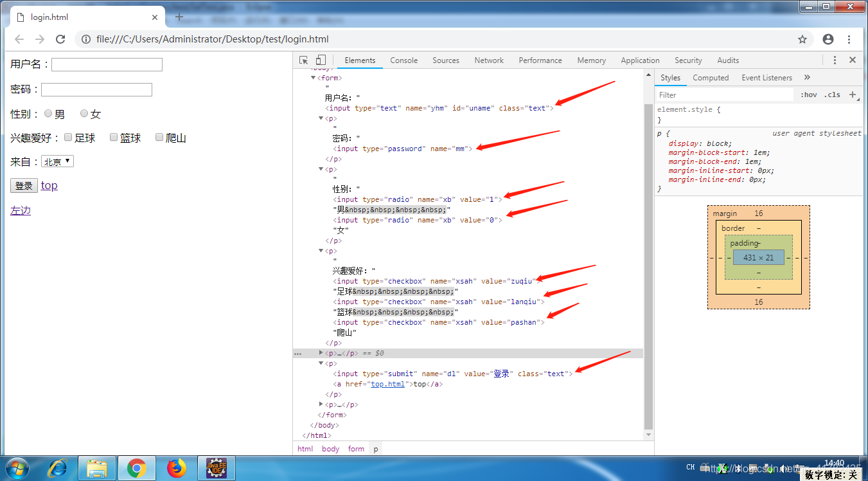Follow the top link on the page

[x=49, y=185]
